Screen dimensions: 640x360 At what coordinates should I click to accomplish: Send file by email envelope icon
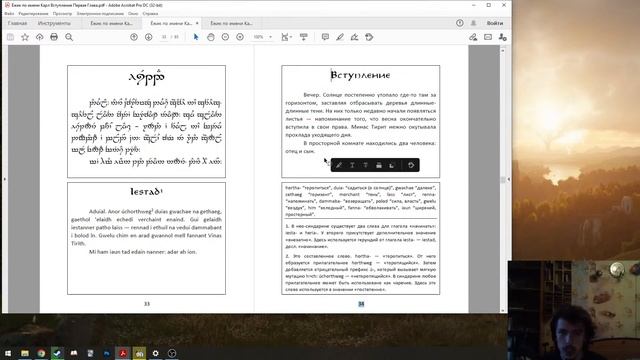pos(488,37)
